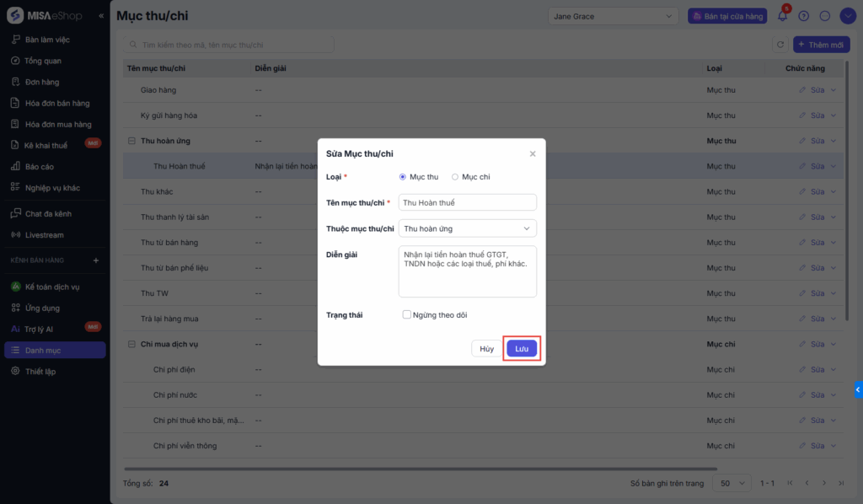Open the row dropdown arrow for Trả lại hàng mua

(x=834, y=319)
